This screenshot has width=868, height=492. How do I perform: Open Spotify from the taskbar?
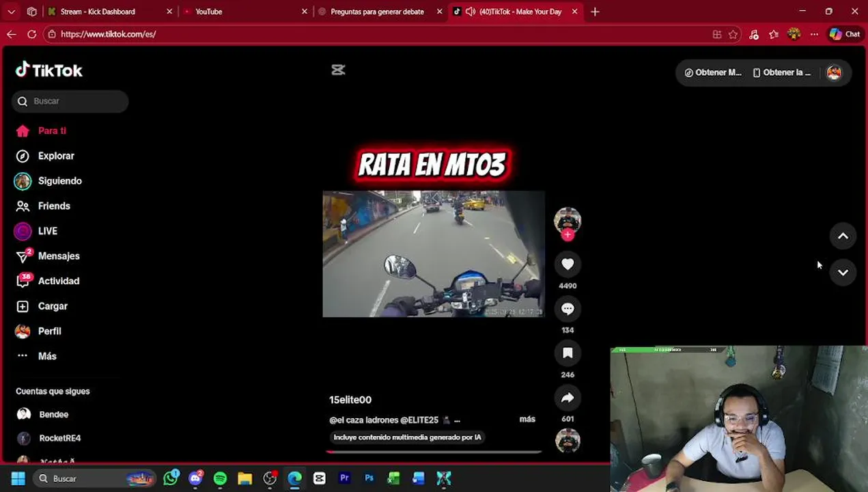220,478
